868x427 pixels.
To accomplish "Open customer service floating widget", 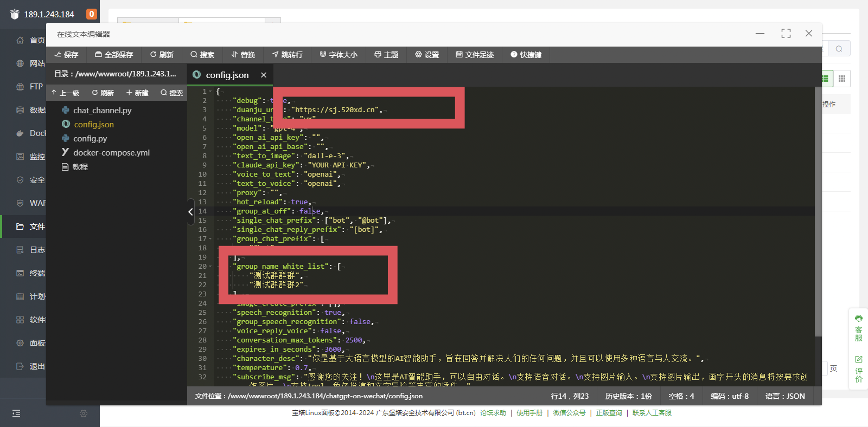I will (x=858, y=328).
